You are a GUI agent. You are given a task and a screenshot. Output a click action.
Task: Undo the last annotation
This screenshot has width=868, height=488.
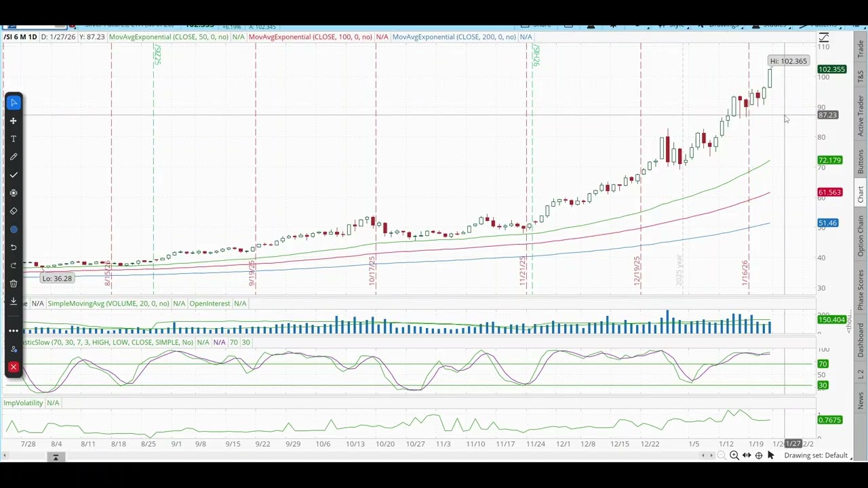[x=14, y=247]
